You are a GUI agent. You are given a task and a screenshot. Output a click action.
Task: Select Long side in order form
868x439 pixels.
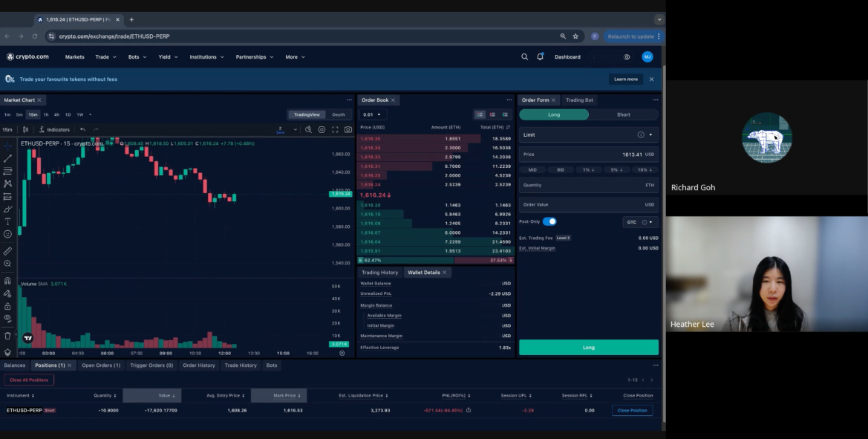(x=554, y=114)
